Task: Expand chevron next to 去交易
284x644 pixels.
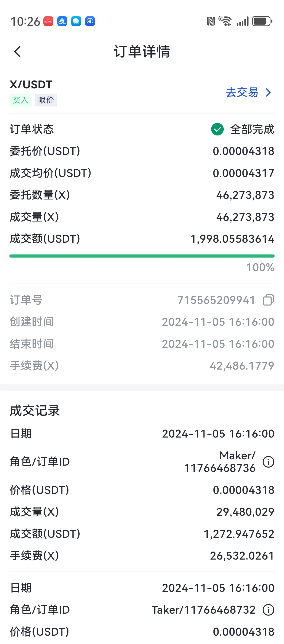Action: pyautogui.click(x=268, y=93)
